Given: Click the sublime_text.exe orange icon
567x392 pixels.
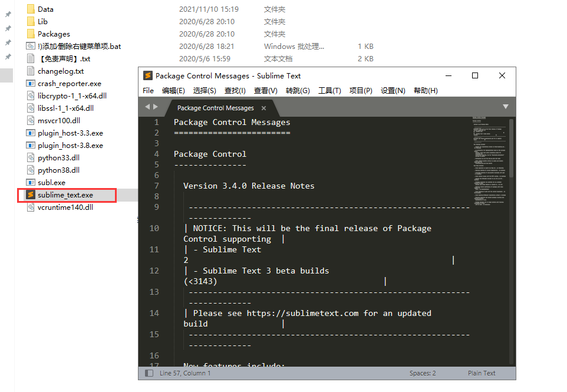Looking at the screenshot, I should pos(31,195).
